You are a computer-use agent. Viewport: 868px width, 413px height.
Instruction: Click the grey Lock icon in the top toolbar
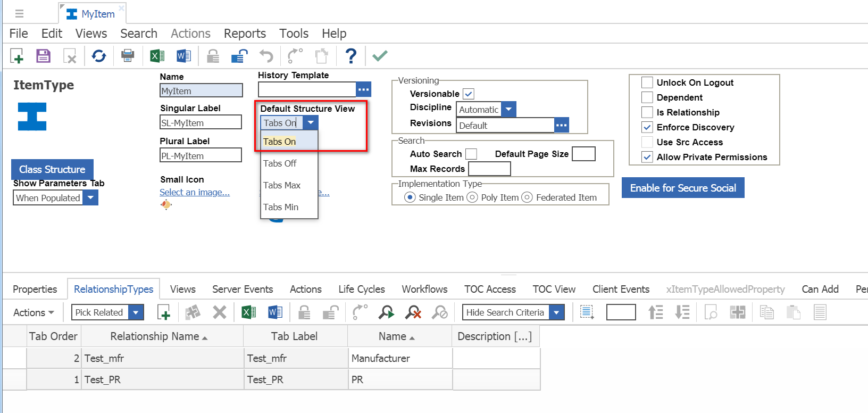213,56
